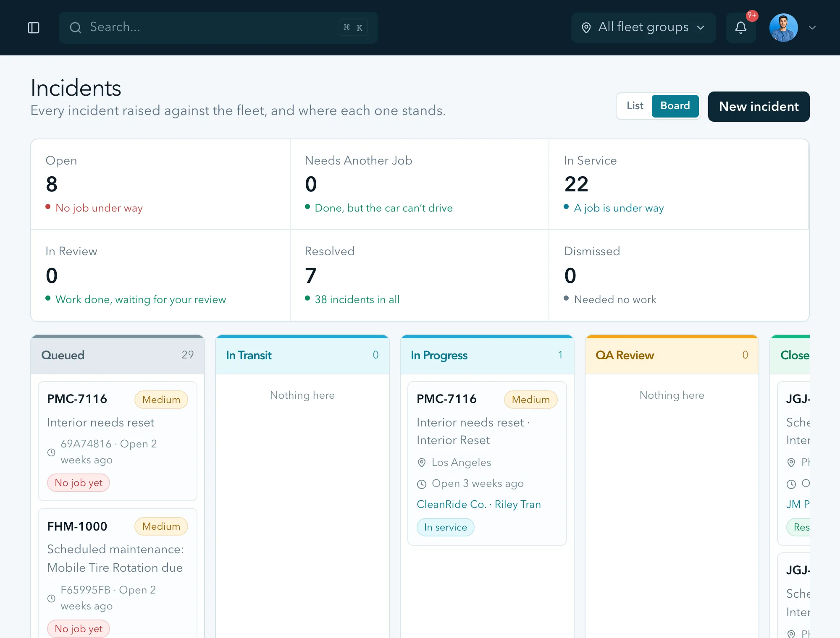Open the notifications bell
This screenshot has height=638, width=840.
click(741, 28)
